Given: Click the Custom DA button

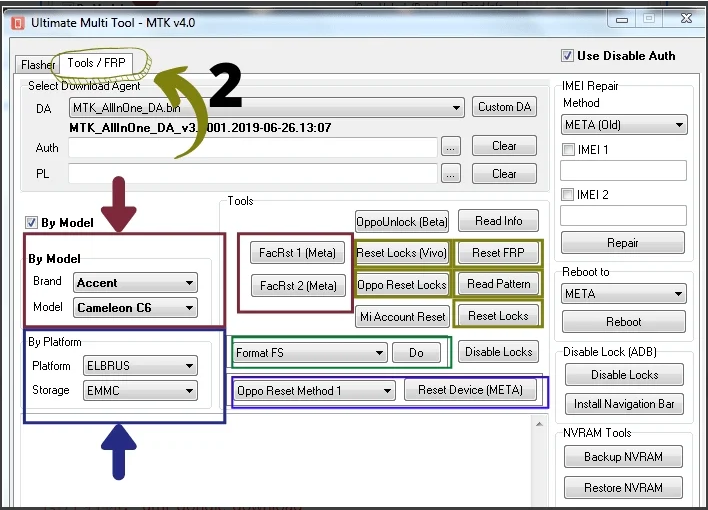Looking at the screenshot, I should point(504,107).
